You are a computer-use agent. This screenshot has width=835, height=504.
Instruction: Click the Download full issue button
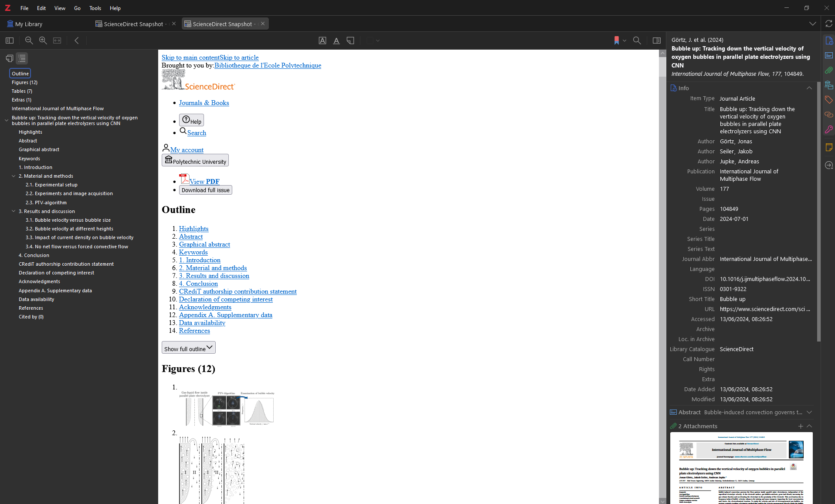point(205,190)
